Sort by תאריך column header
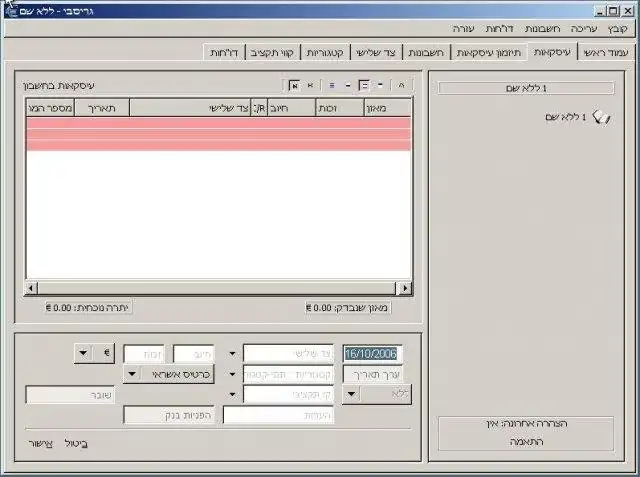640x477 pixels. 102,108
